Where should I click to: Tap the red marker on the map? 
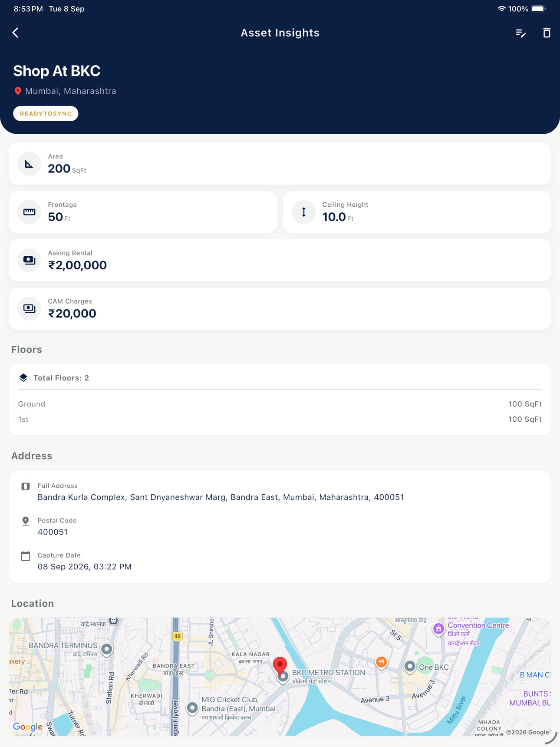280,667
